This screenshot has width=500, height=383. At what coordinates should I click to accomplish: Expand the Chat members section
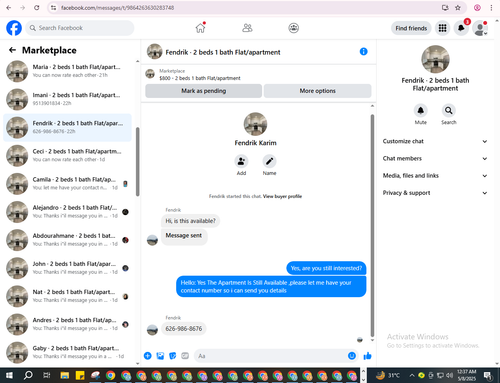coord(435,159)
